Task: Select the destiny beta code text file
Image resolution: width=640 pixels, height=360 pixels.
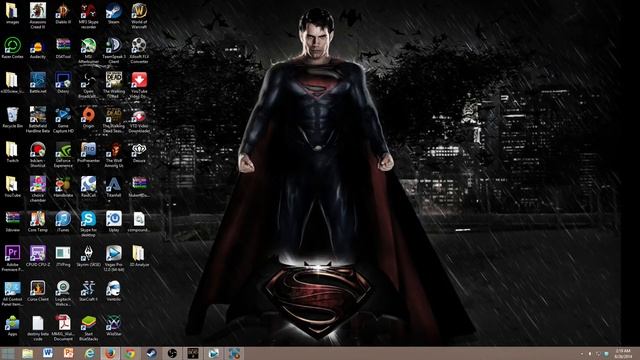Action: coord(38,328)
